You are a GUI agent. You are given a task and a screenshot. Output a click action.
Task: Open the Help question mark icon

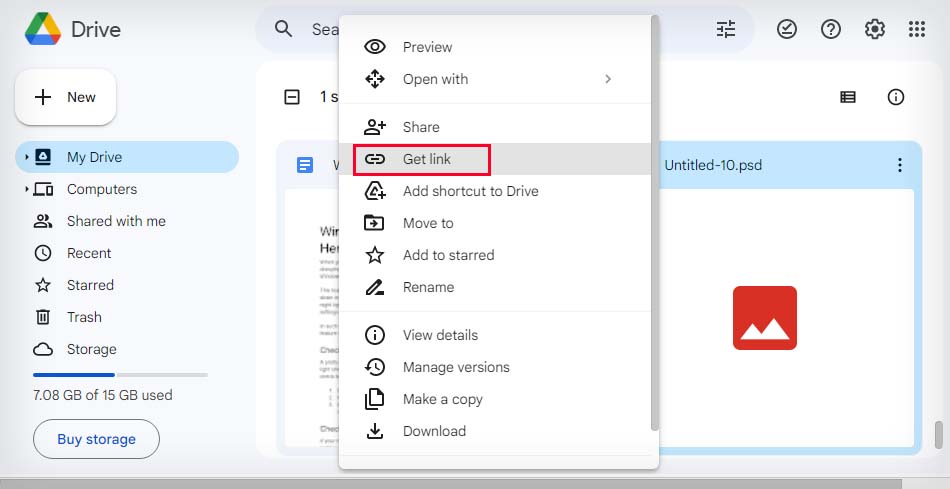tap(831, 29)
